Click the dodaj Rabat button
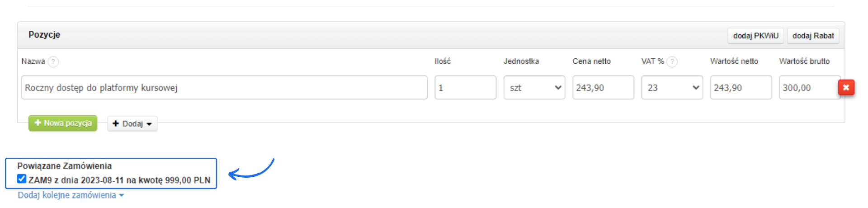The width and height of the screenshot is (868, 208). tap(813, 36)
